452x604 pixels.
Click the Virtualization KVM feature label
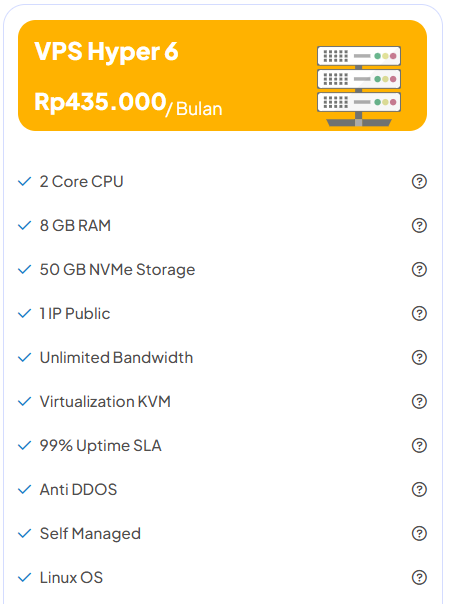(x=105, y=402)
